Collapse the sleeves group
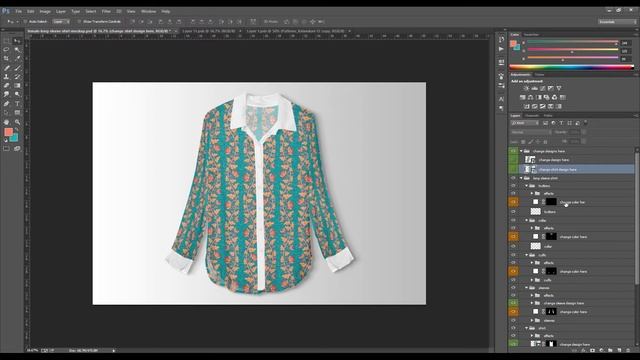The image size is (640, 360). point(527,288)
